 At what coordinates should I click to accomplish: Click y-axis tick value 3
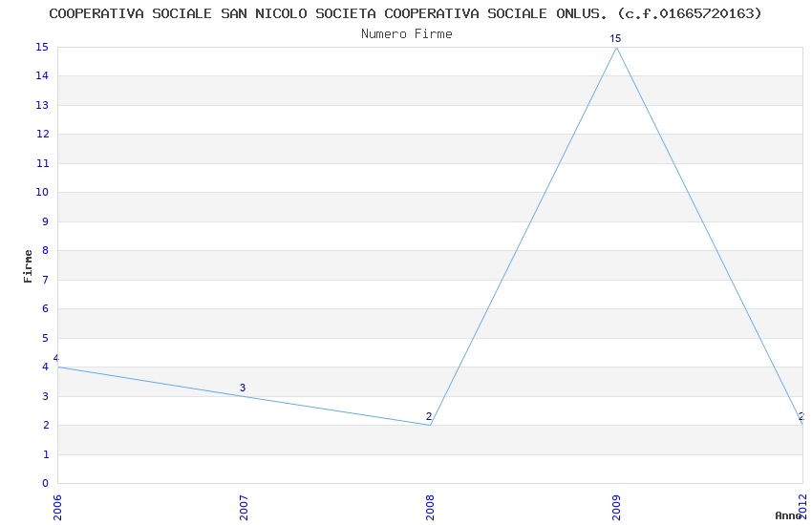point(46,396)
